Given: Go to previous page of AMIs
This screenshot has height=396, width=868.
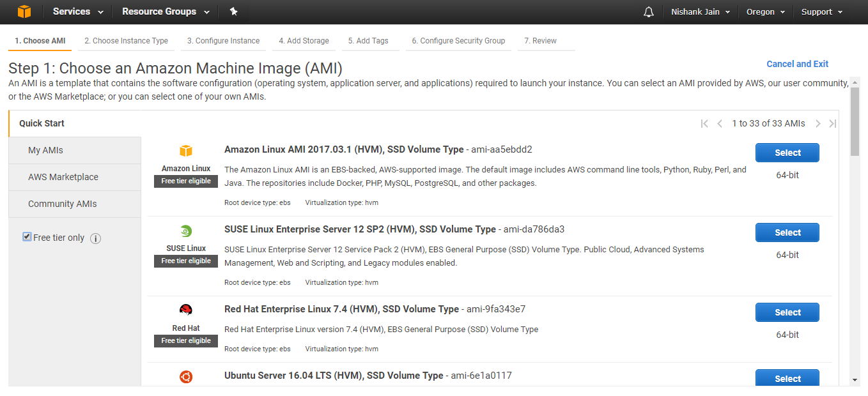Looking at the screenshot, I should pyautogui.click(x=720, y=123).
